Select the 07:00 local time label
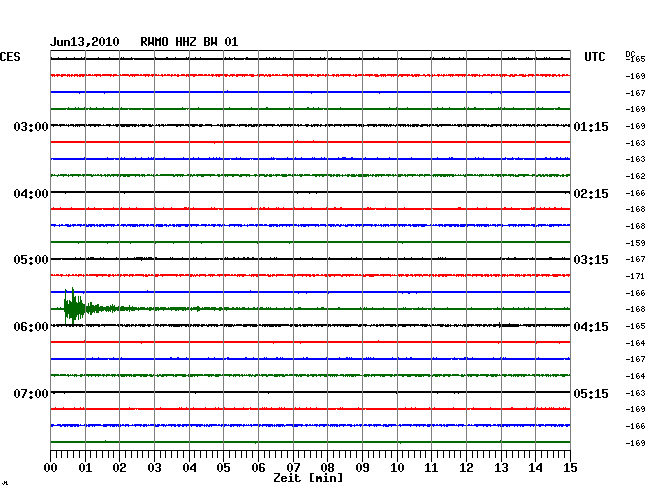Screen dimensions: 650x494 (31, 393)
